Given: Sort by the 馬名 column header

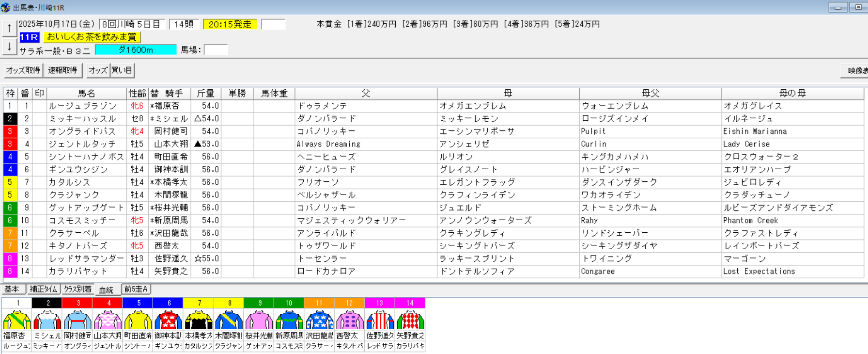Looking at the screenshot, I should (x=87, y=93).
